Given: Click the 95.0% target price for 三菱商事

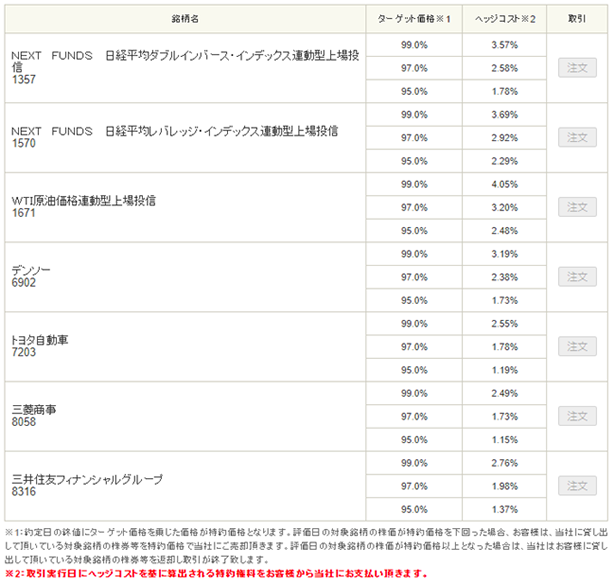Looking at the screenshot, I should (x=414, y=440).
